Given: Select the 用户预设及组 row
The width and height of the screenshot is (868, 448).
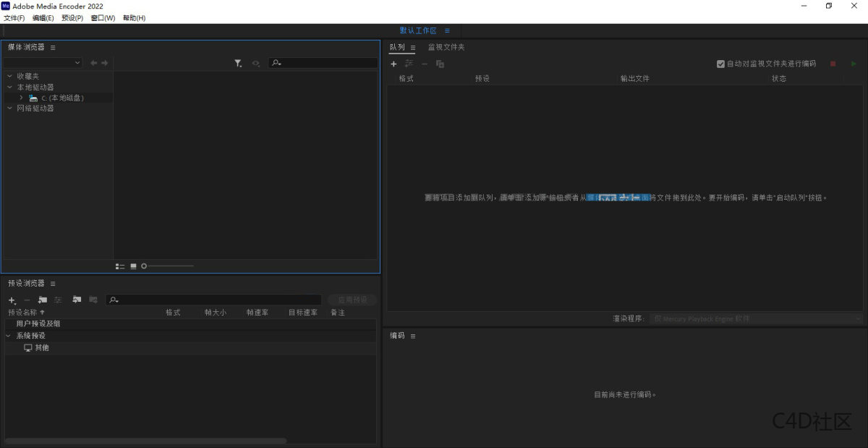Looking at the screenshot, I should pos(190,324).
